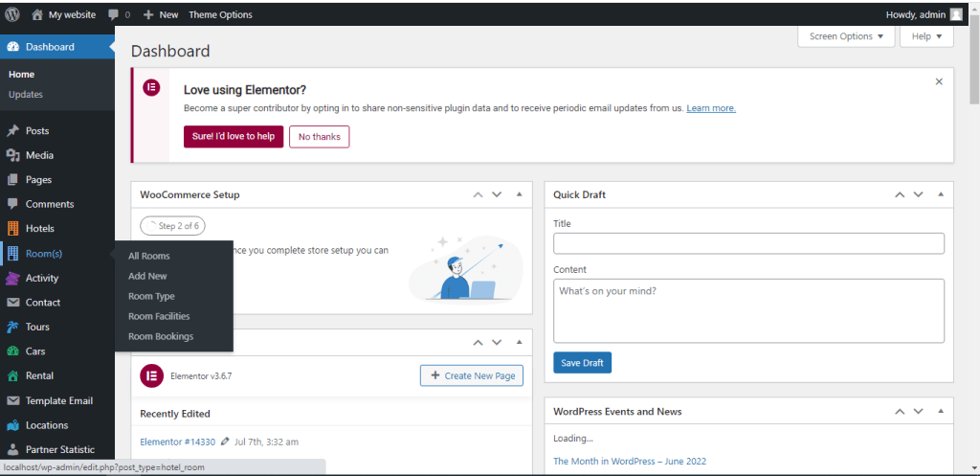Open Room Type submenu item

click(151, 296)
